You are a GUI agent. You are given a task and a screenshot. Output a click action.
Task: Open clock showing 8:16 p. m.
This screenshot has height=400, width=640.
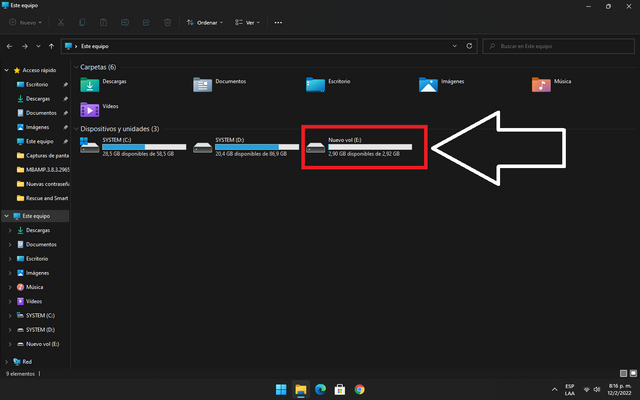click(620, 389)
